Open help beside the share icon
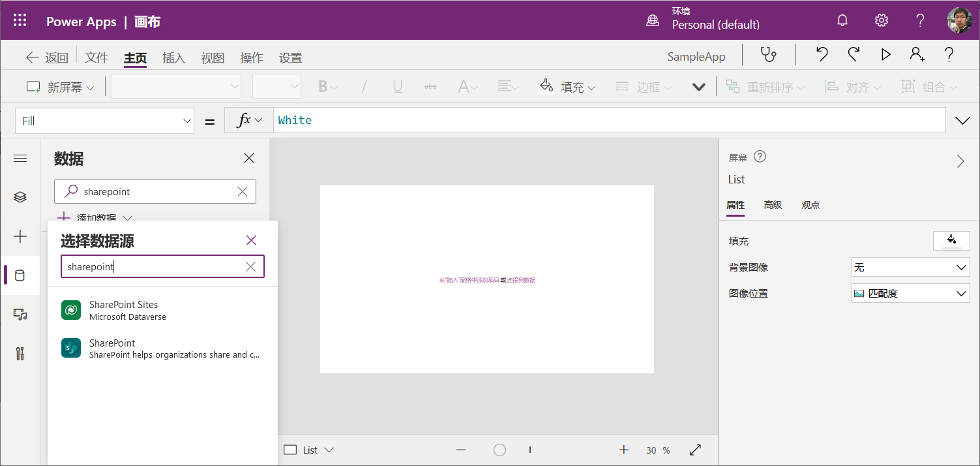 pos(949,55)
